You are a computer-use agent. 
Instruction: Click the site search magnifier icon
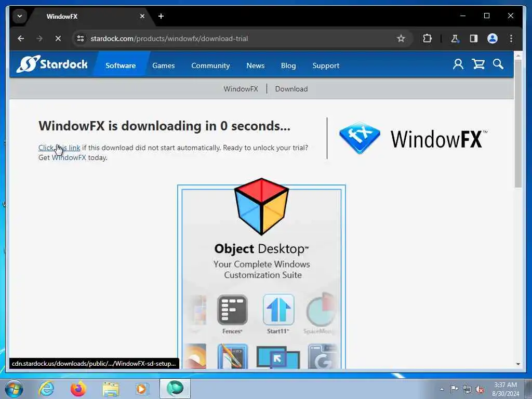[x=498, y=64]
